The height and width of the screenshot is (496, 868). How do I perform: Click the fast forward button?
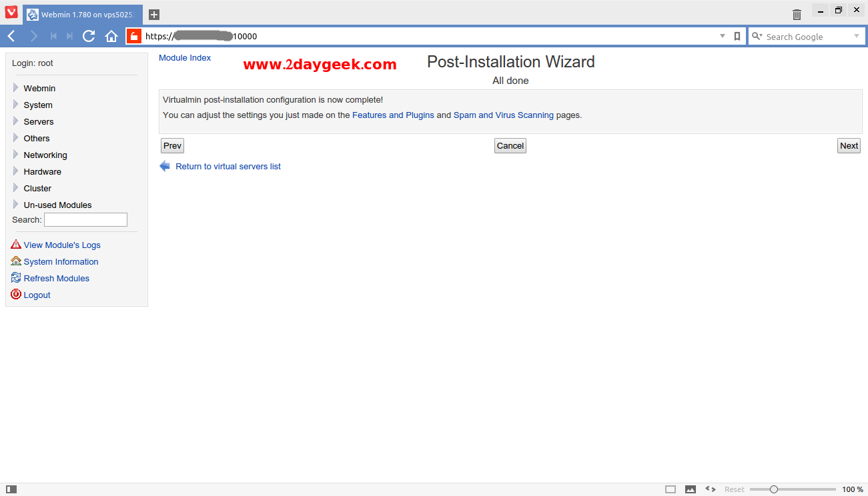click(69, 36)
